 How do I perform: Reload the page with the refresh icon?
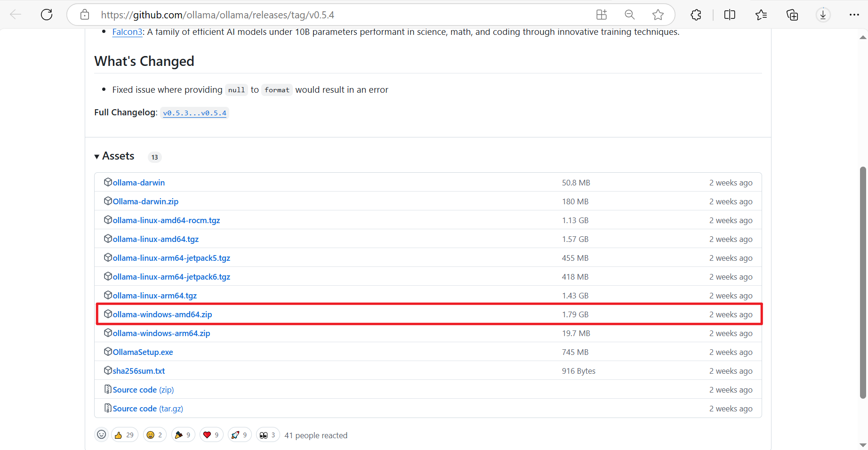click(47, 15)
